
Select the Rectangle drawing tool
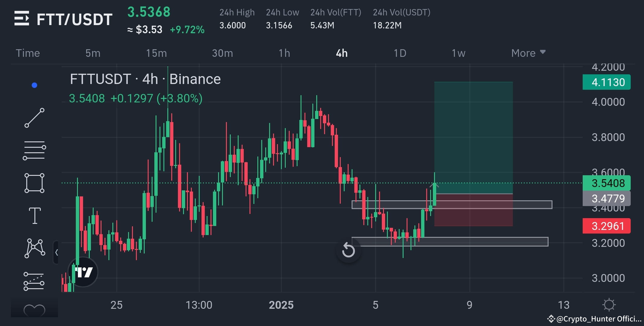tap(34, 183)
